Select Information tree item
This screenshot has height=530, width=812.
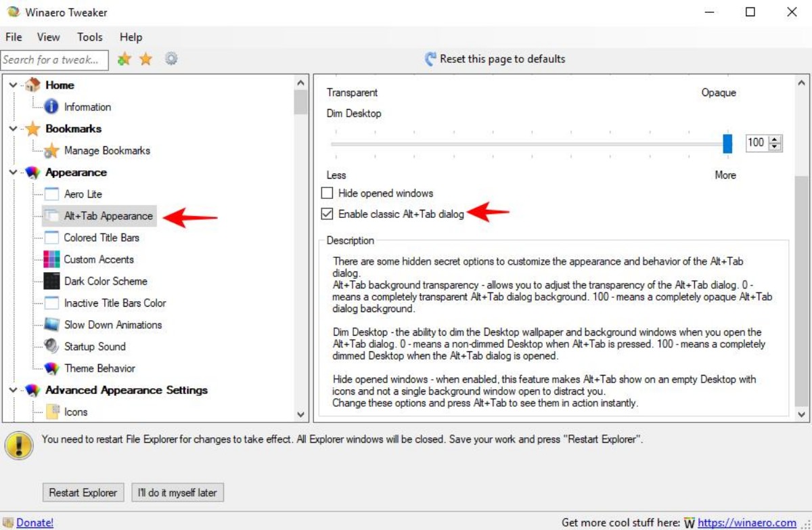(x=87, y=107)
